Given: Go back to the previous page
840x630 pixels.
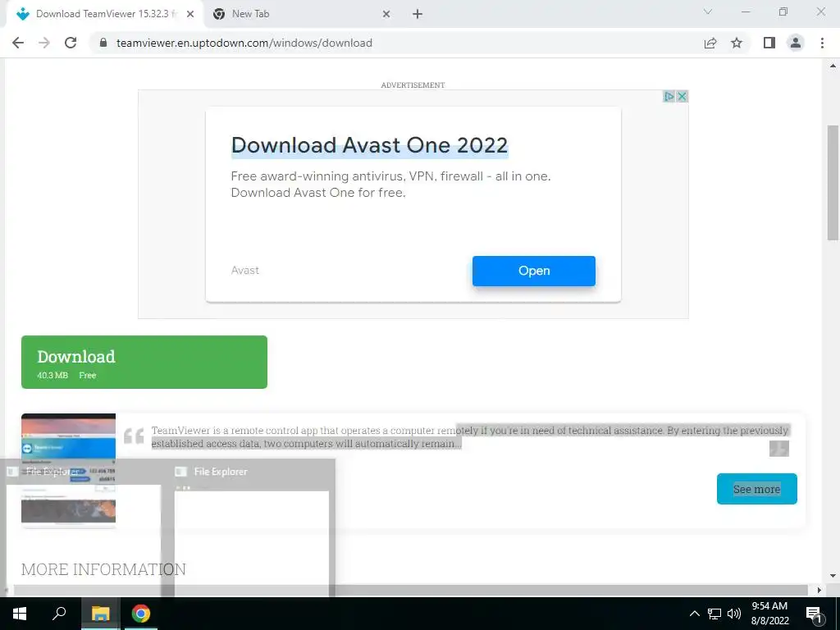Looking at the screenshot, I should pos(18,43).
